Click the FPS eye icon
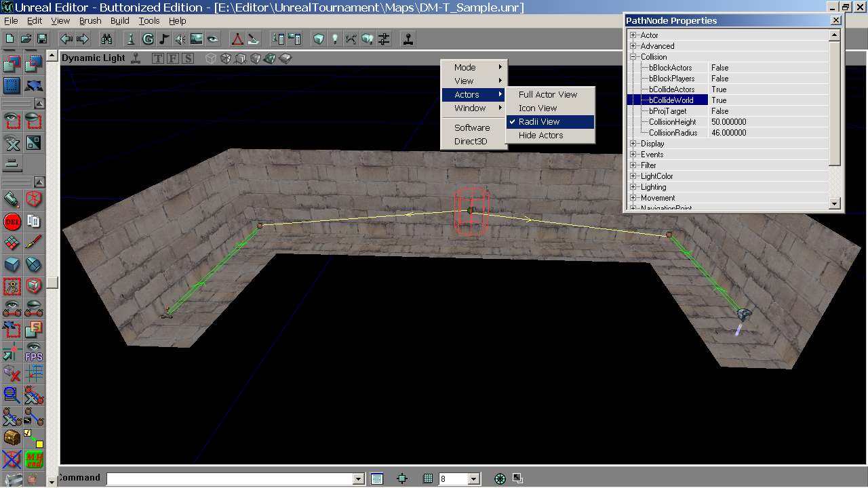This screenshot has width=868, height=488. pos(34,351)
